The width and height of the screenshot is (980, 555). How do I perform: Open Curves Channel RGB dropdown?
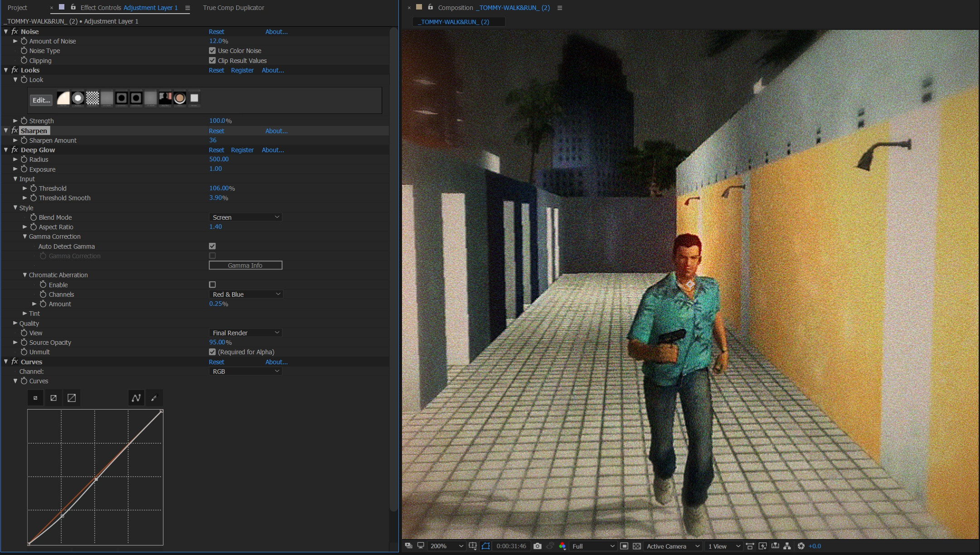pos(245,372)
